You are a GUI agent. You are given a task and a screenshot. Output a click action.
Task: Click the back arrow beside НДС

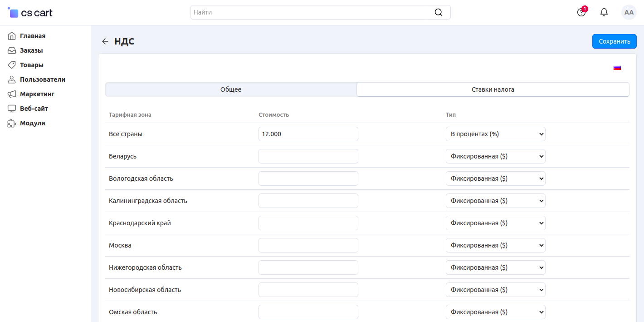coord(105,41)
